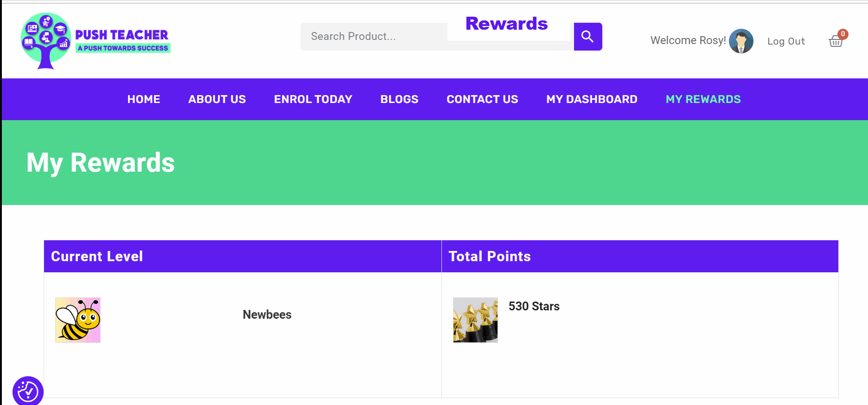
Task: Open the ENROL TODAY page
Action: pyautogui.click(x=313, y=99)
